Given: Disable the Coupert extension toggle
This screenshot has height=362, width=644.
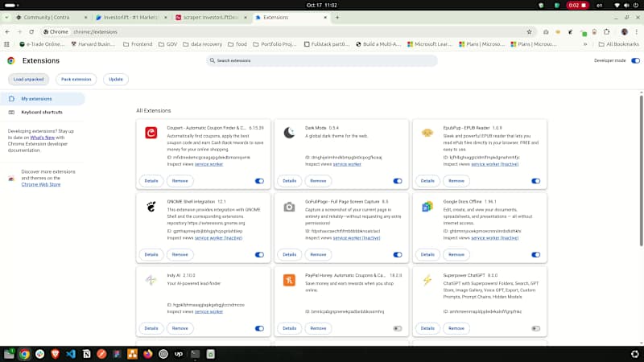Looking at the screenshot, I should tap(259, 181).
